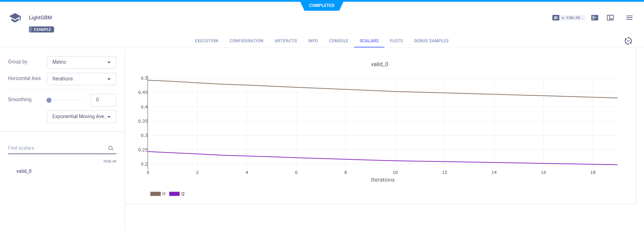
Task: Switch to the CONFIGURATION tab
Action: tap(246, 41)
